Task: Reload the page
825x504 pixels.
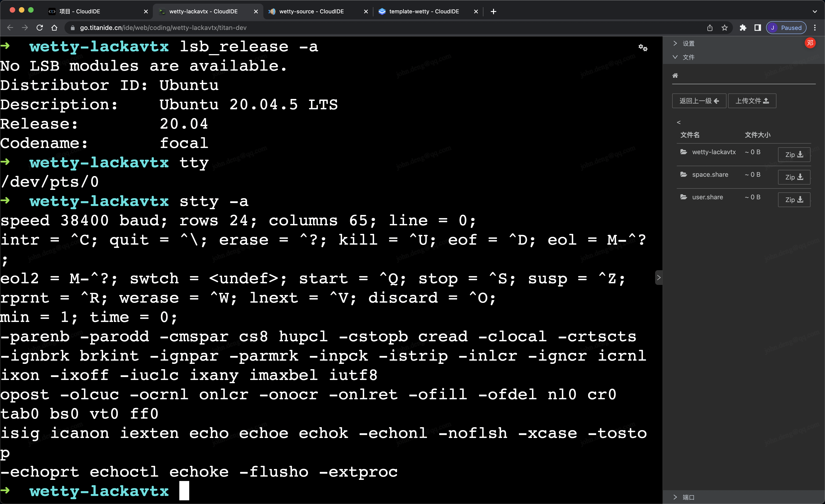Action: click(x=40, y=28)
